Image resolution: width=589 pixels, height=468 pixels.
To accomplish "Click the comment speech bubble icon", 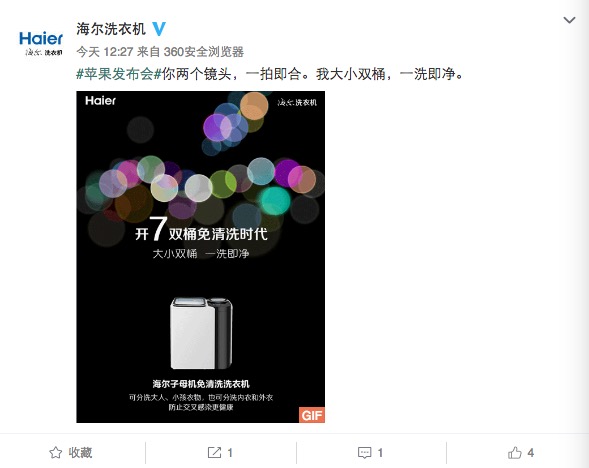I will [364, 453].
